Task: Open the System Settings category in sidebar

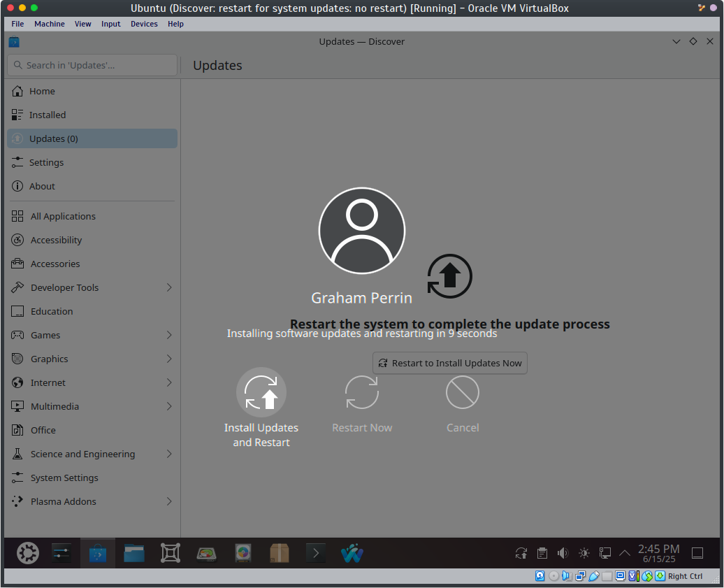Action: [x=92, y=478]
